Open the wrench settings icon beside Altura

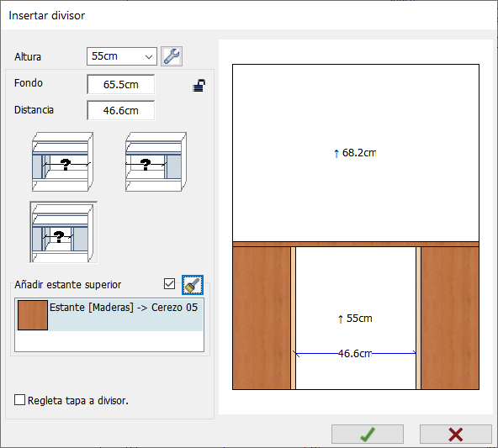172,56
